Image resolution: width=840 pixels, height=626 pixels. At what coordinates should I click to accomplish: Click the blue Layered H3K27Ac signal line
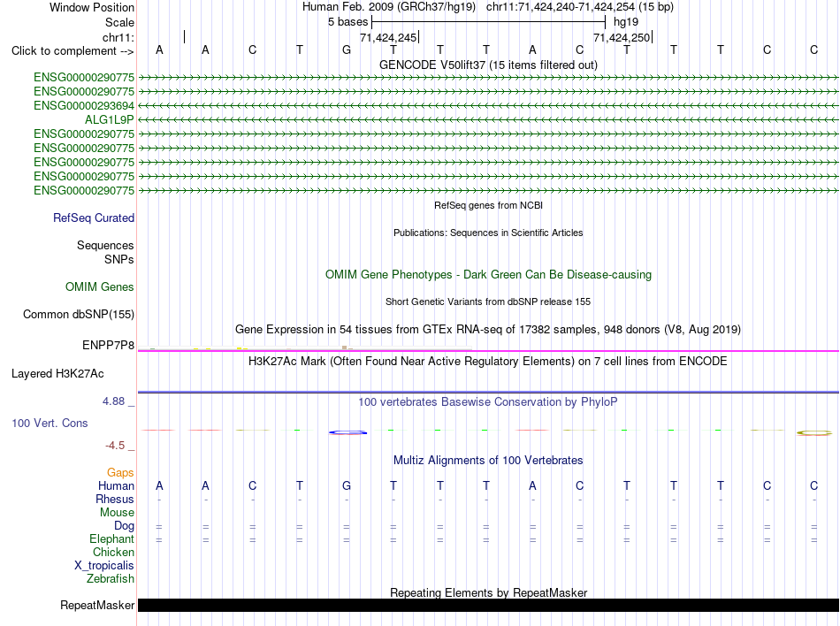tap(488, 392)
